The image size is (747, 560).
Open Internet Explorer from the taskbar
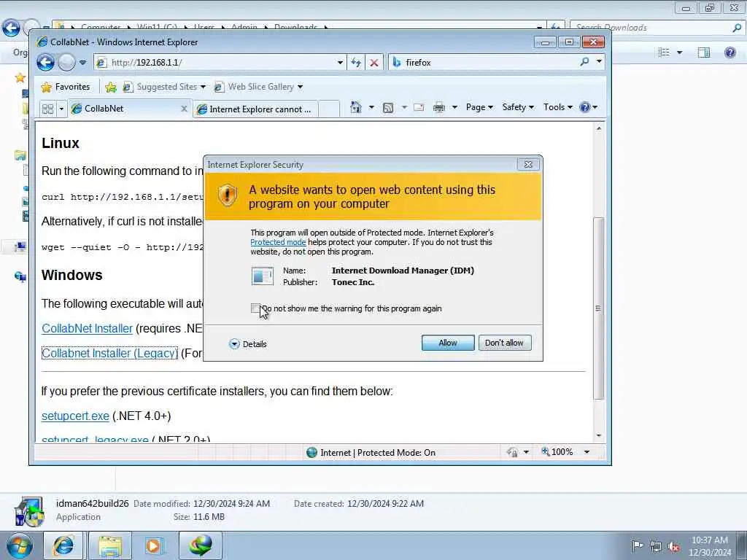pyautogui.click(x=63, y=545)
